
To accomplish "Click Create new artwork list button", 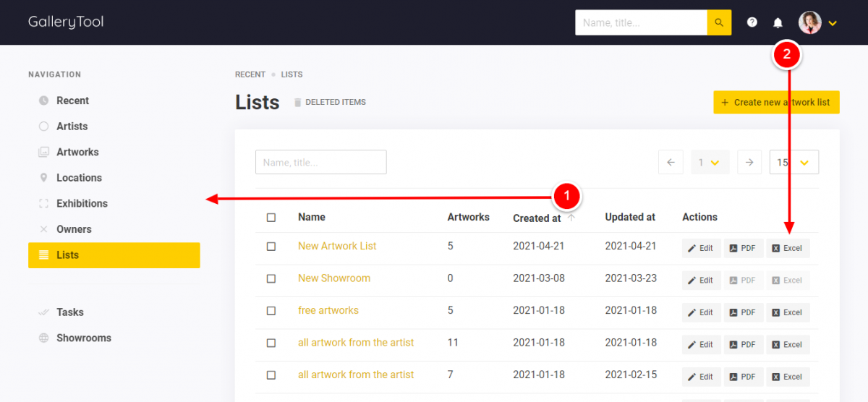I will [776, 102].
